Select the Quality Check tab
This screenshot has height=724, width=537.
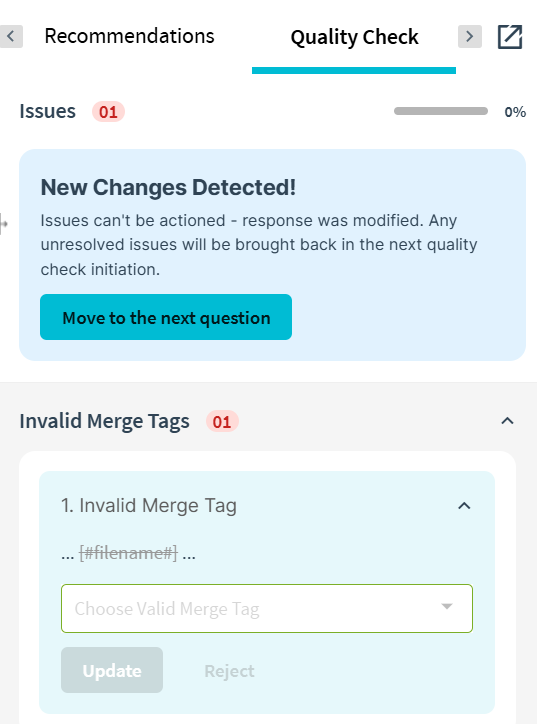click(354, 37)
